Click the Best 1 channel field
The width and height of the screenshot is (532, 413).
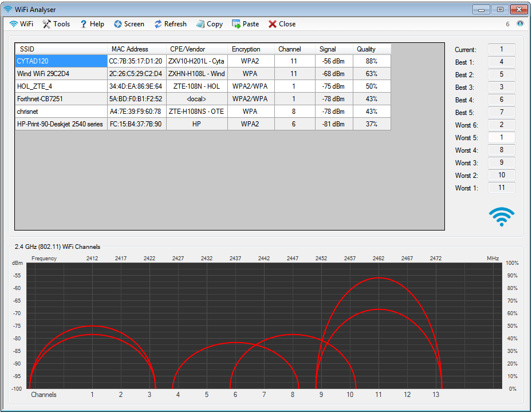pyautogui.click(x=501, y=62)
